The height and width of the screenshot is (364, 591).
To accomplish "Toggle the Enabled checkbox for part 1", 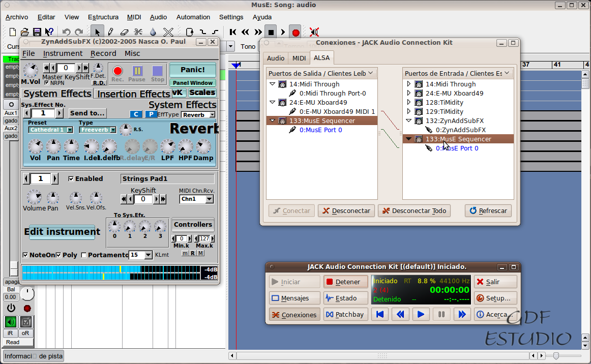I will click(71, 178).
